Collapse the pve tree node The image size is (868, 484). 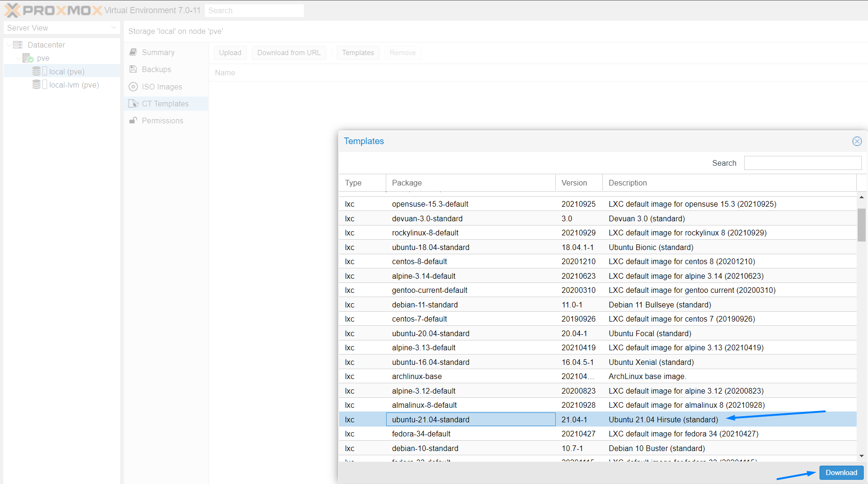[18, 58]
